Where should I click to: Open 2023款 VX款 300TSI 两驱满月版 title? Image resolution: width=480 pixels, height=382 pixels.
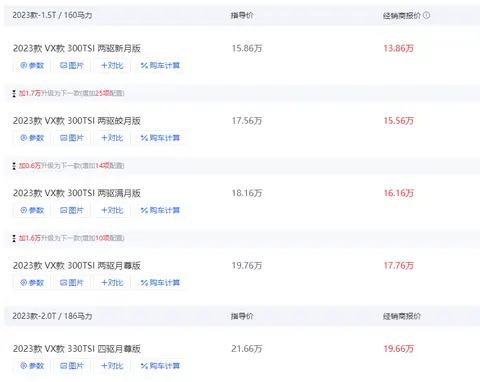click(77, 193)
